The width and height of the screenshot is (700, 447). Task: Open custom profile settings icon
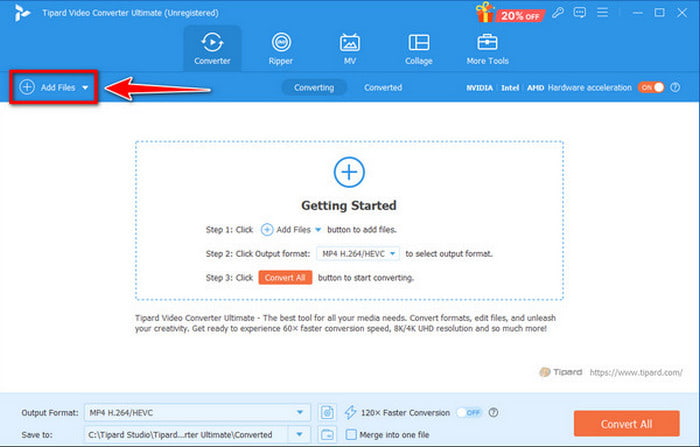(327, 413)
